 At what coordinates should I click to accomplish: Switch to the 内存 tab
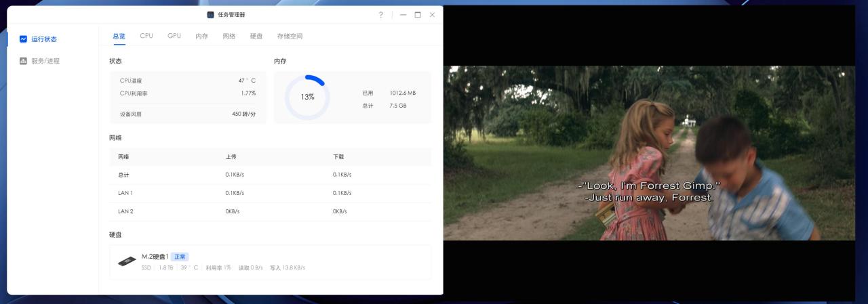pos(201,36)
